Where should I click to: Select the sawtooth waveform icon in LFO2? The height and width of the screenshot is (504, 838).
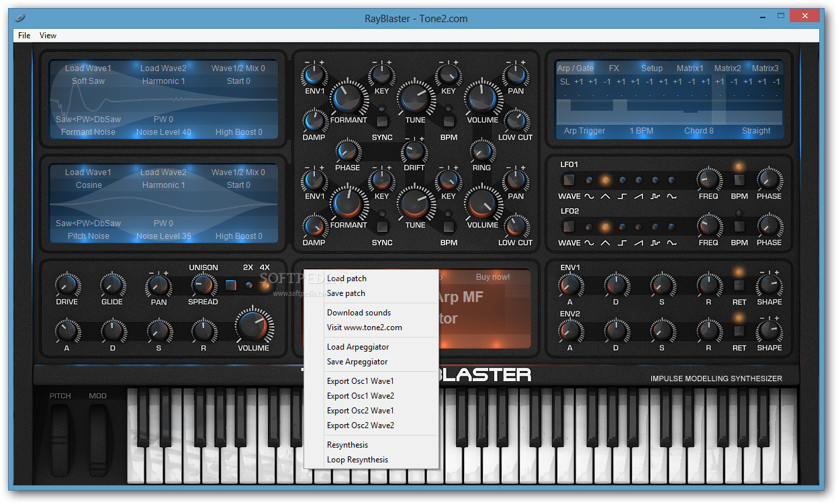pos(639,243)
